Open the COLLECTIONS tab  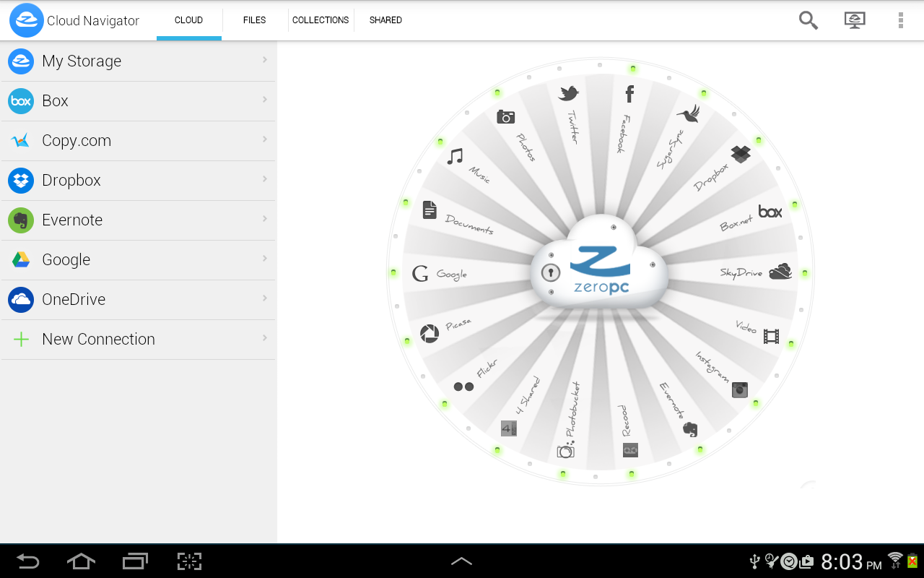coord(321,20)
